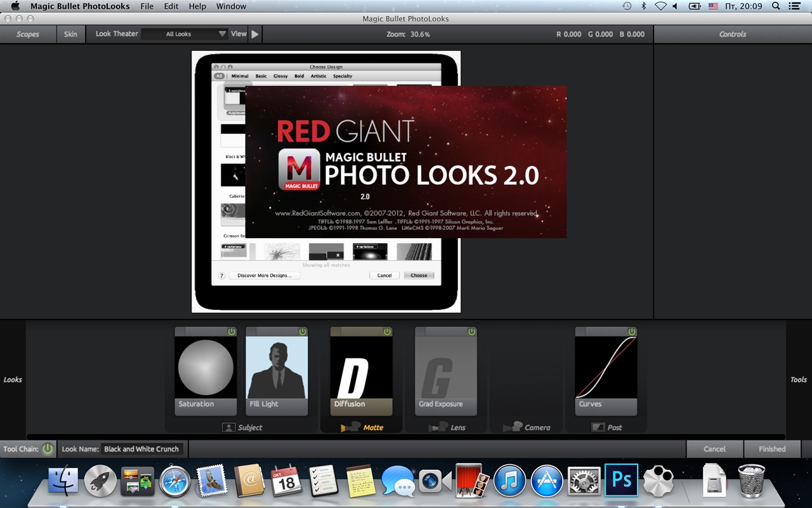Select the Grad Exposure tool card

click(445, 371)
